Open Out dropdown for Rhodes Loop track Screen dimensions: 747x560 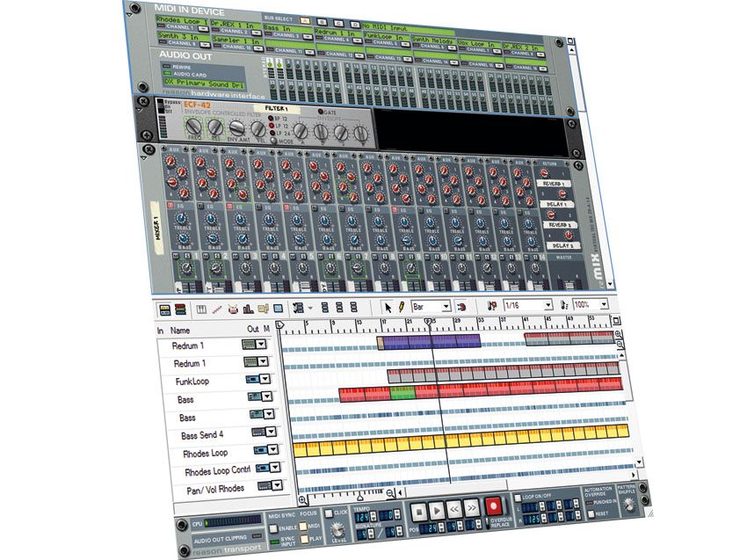tap(273, 449)
